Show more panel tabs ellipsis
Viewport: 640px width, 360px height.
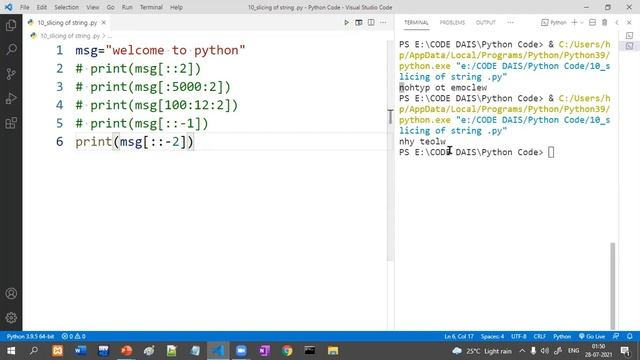coord(510,22)
